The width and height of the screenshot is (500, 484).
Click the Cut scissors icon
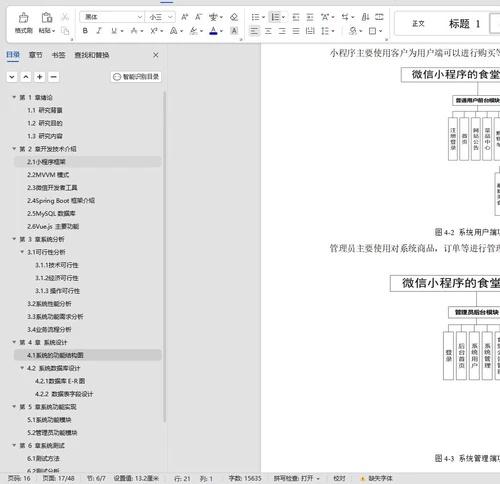(65, 17)
